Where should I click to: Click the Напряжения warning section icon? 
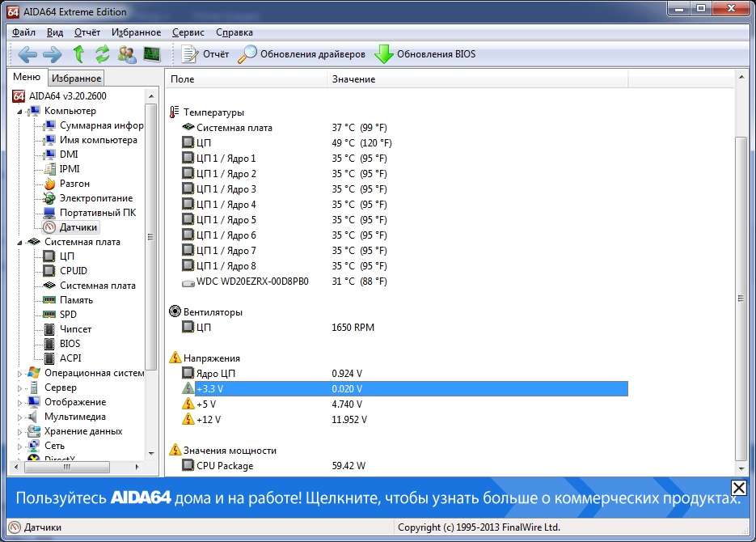point(175,358)
